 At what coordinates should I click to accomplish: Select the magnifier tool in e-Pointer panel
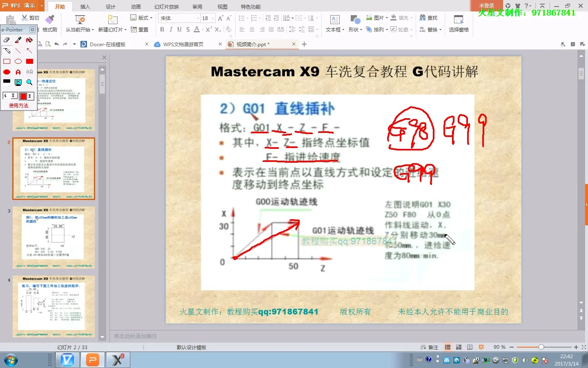click(29, 82)
